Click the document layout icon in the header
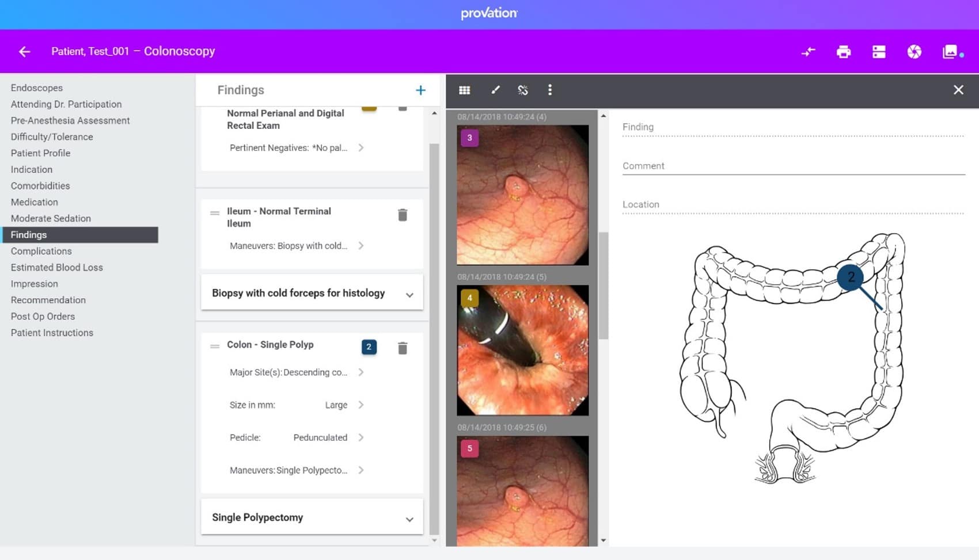979x560 pixels. click(879, 51)
